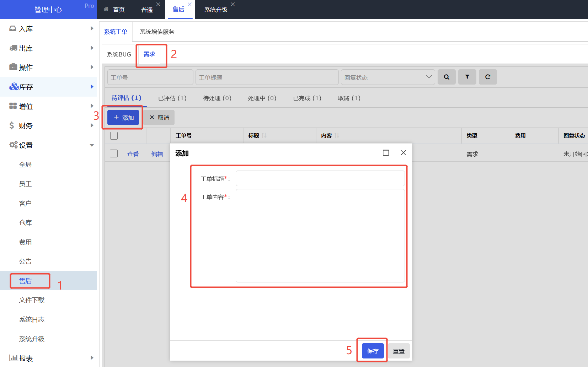Click the bar chart icon beside 报表
The height and width of the screenshot is (367, 588).
click(14, 358)
